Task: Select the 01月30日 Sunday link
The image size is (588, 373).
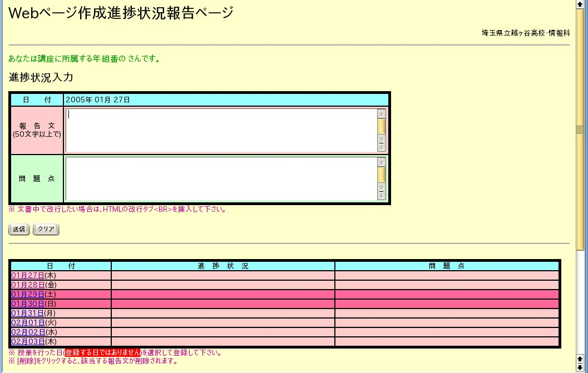Action: point(28,304)
